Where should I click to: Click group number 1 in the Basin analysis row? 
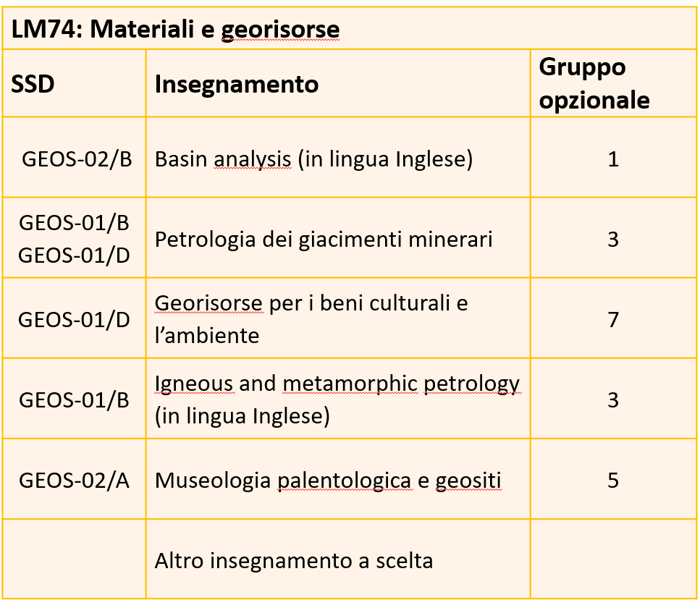(613, 159)
